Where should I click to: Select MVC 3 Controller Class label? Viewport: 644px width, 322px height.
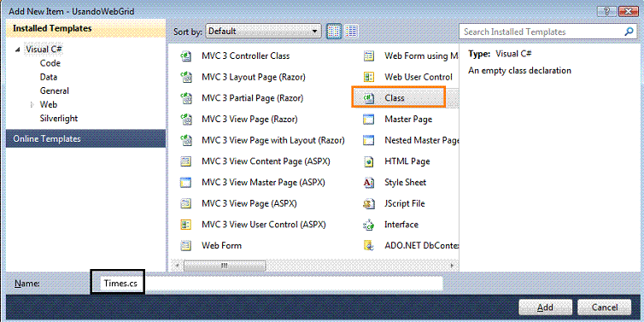[246, 56]
